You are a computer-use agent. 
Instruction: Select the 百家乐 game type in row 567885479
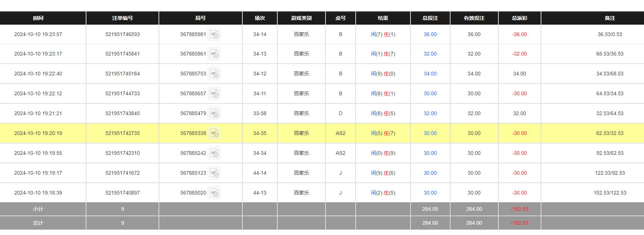301,113
